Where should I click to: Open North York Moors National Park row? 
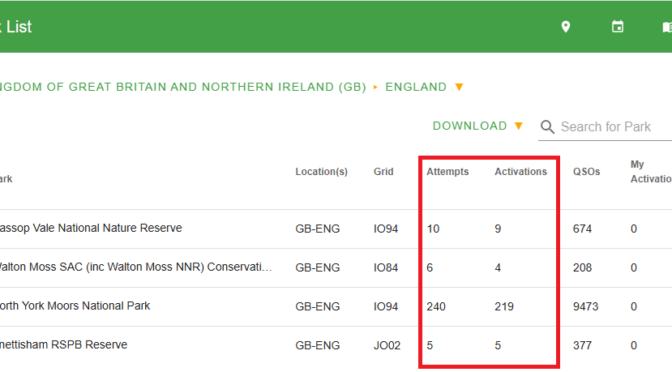click(x=336, y=307)
